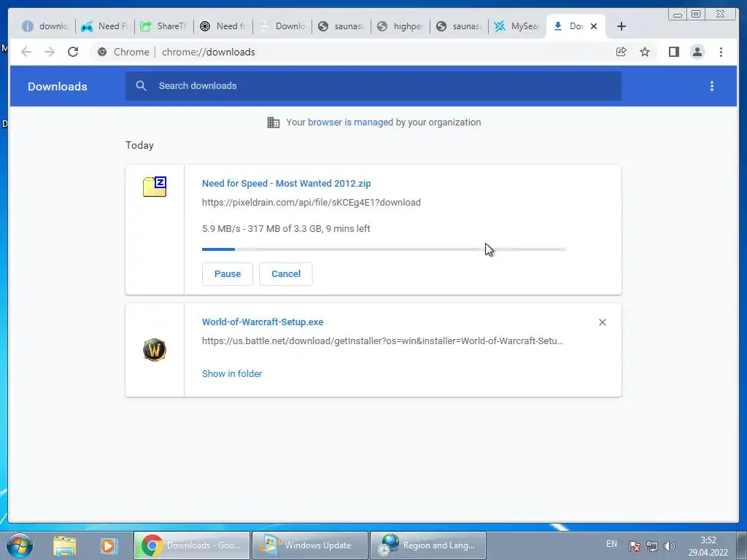The height and width of the screenshot is (560, 747).
Task: Switch to the first saunas tab
Action: 341,26
